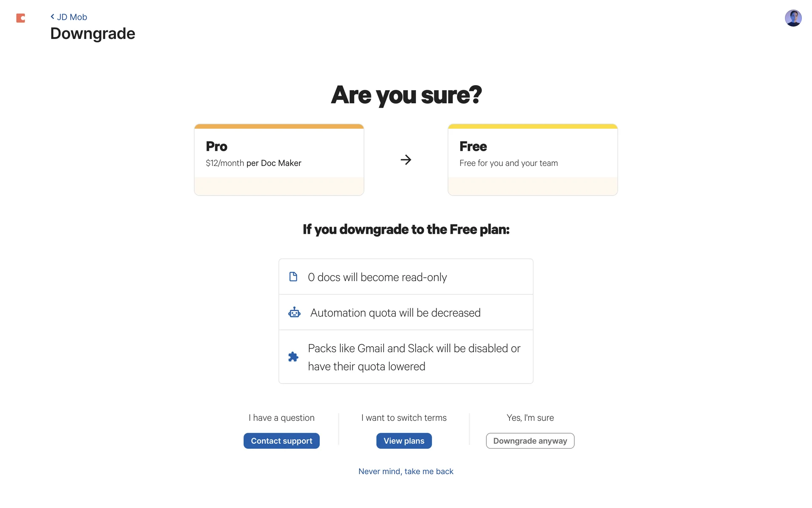
Task: Click the Downgrade page heading
Action: tap(93, 33)
